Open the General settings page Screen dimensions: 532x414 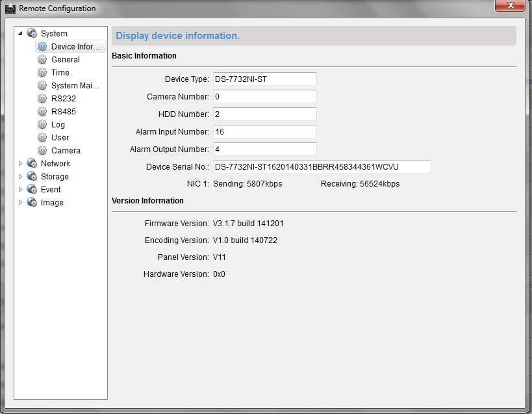66,60
